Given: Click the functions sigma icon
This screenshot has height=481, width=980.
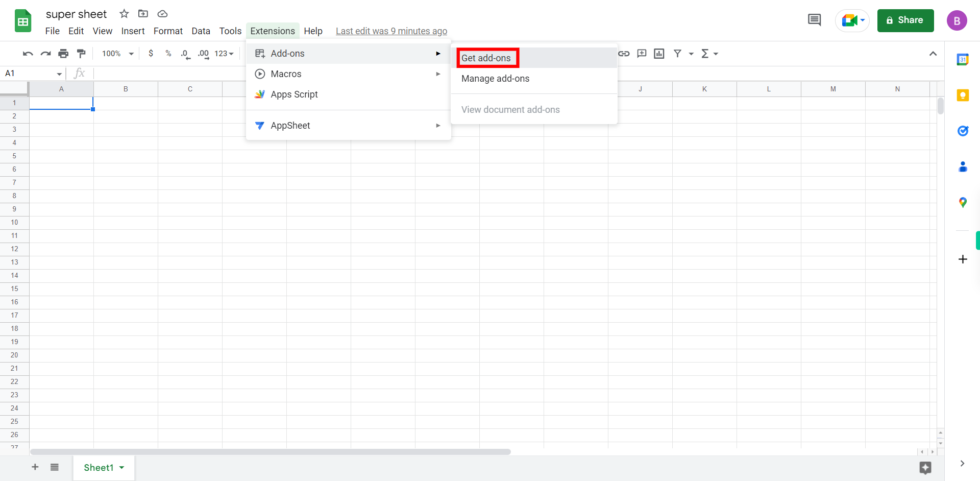Looking at the screenshot, I should pyautogui.click(x=705, y=54).
